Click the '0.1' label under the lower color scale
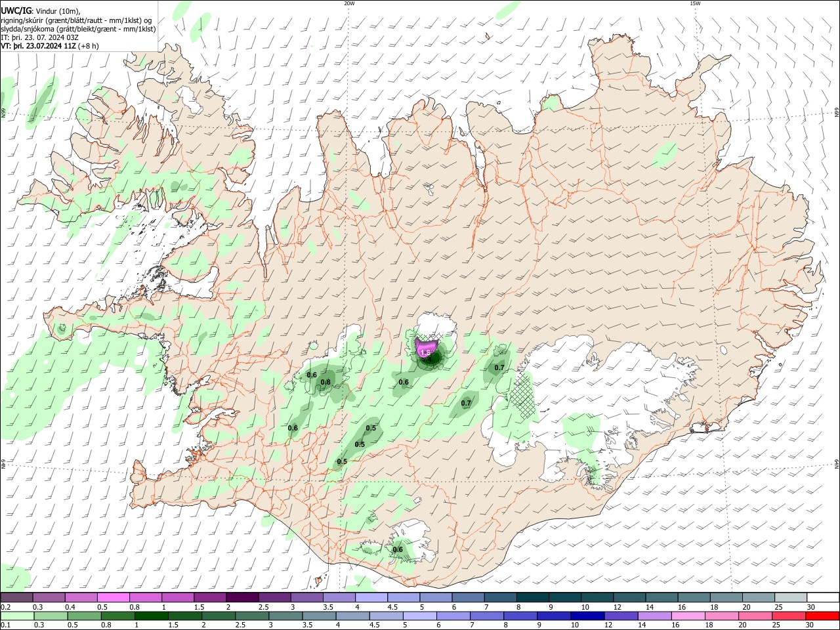The height and width of the screenshot is (630, 840). (x=5, y=625)
